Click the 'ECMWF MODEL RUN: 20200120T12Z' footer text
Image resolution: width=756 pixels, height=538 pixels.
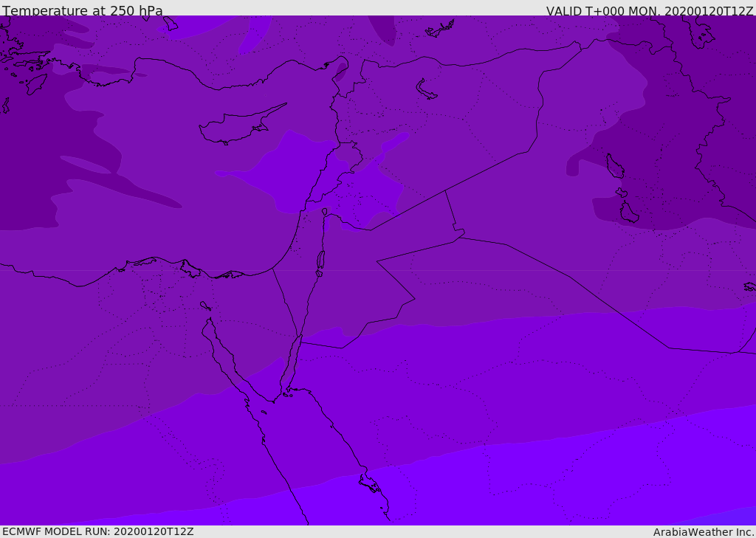click(98, 531)
